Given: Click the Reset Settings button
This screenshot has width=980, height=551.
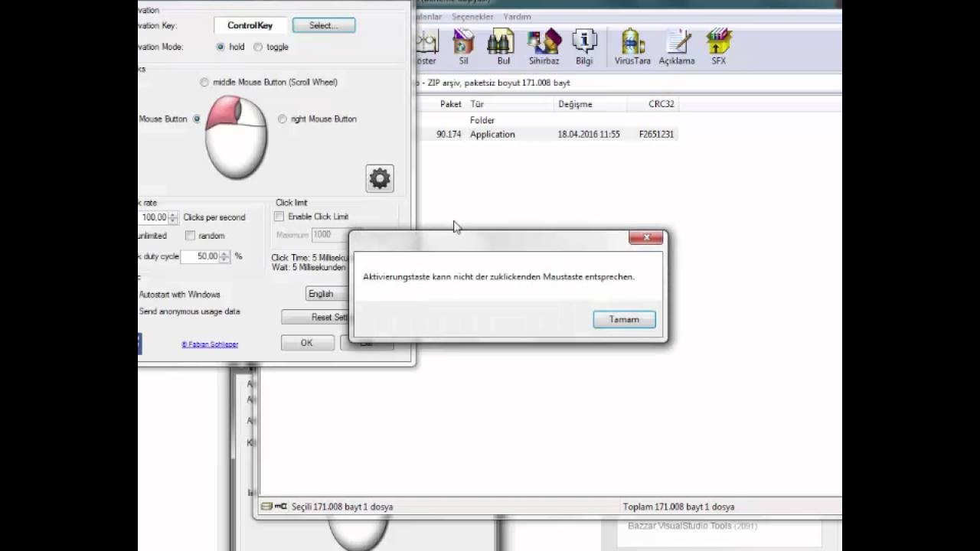Looking at the screenshot, I should 315,317.
